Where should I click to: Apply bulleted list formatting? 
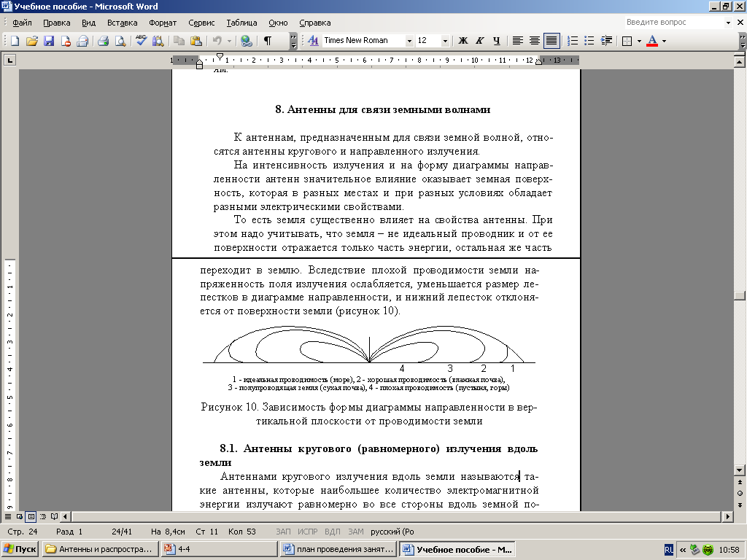point(589,41)
